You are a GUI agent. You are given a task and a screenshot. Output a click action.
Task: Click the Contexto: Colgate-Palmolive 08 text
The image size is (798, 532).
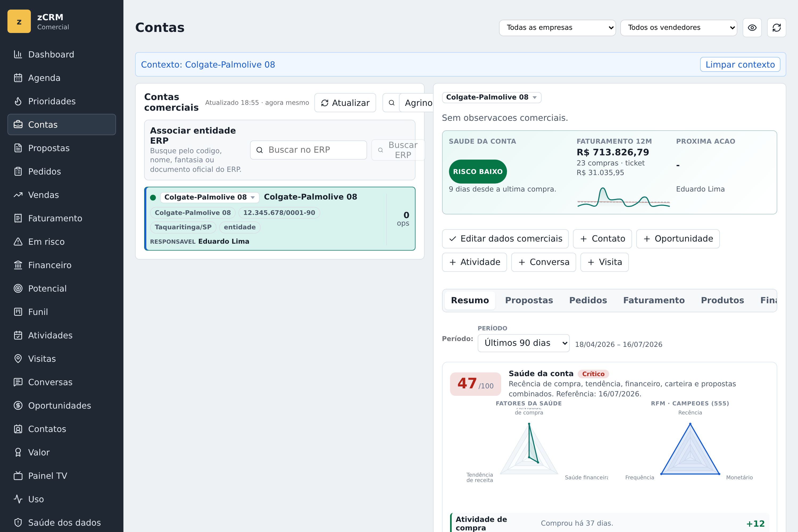point(208,64)
